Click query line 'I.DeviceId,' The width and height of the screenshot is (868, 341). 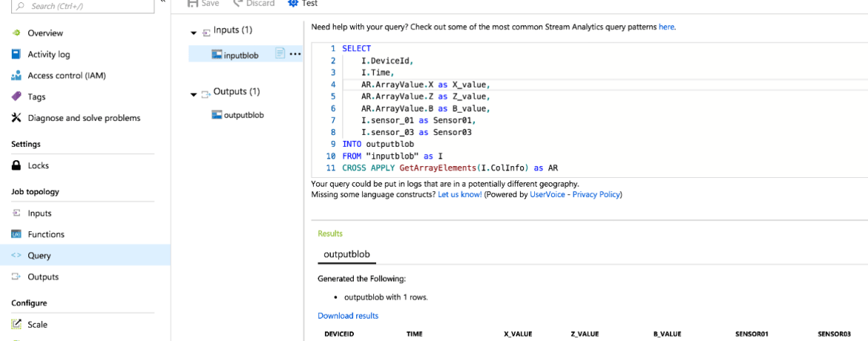387,60
